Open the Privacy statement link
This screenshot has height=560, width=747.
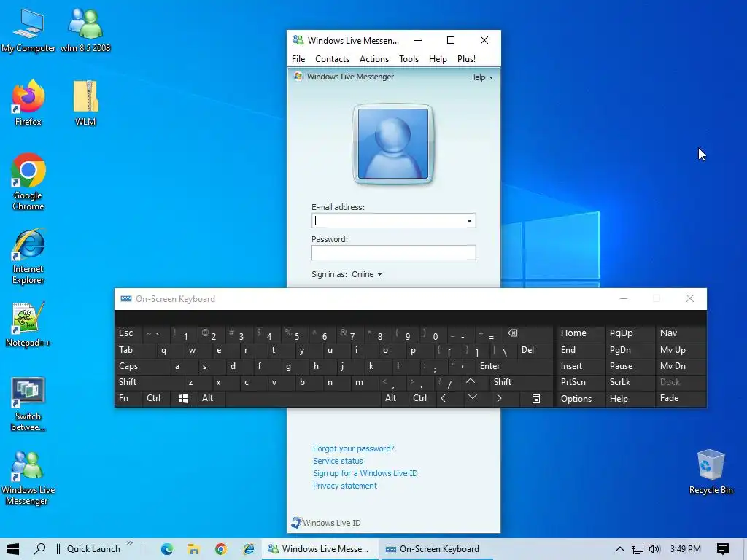(x=344, y=486)
